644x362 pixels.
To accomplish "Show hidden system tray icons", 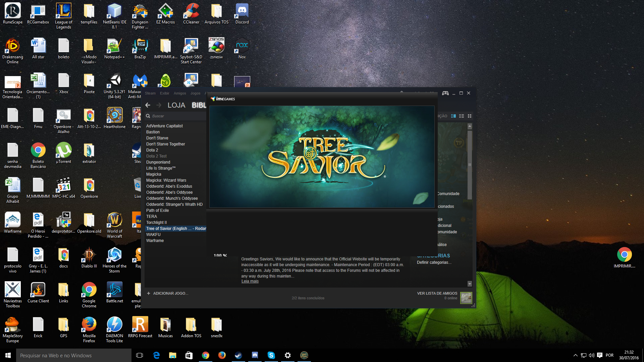I will 575,355.
